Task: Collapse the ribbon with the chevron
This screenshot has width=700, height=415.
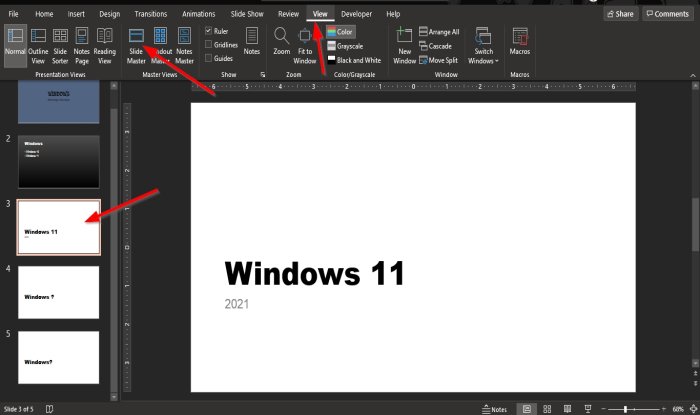Action: (x=693, y=75)
